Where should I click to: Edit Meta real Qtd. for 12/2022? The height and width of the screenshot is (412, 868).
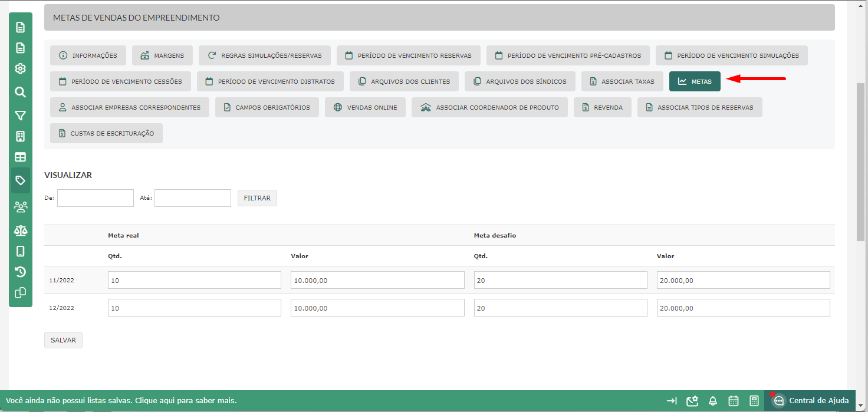pos(195,308)
